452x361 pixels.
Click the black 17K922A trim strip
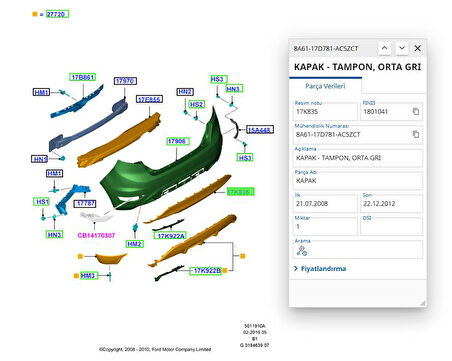pyautogui.click(x=168, y=225)
